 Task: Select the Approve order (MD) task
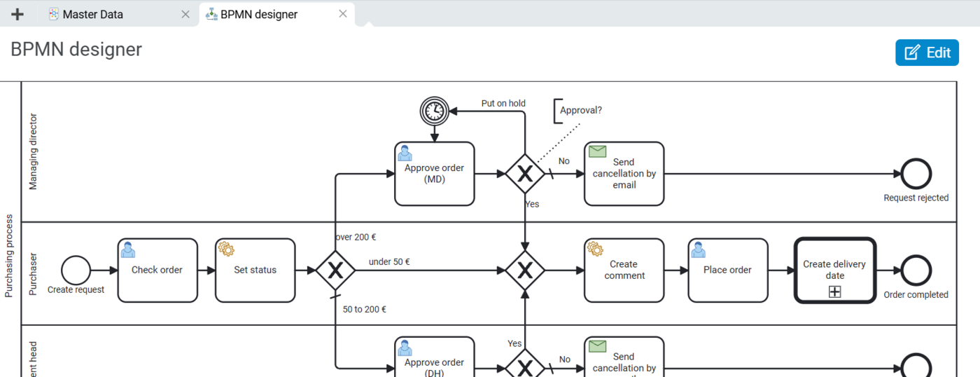click(x=435, y=174)
